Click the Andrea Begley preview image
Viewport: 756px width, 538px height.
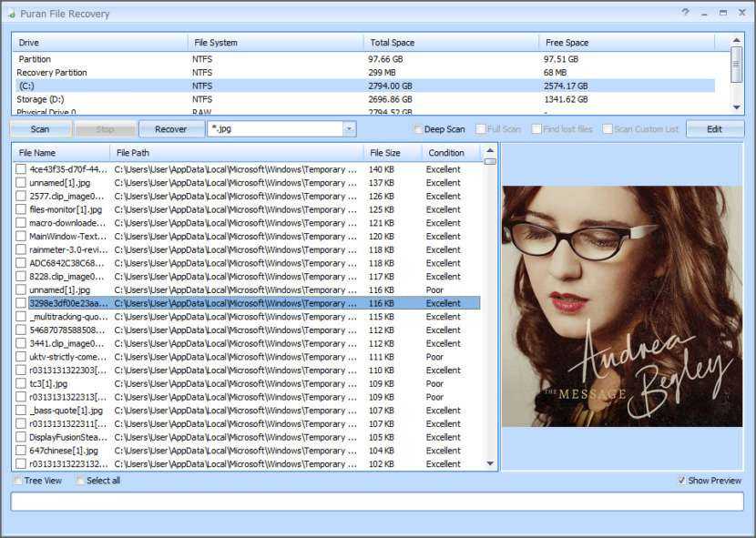[621, 306]
